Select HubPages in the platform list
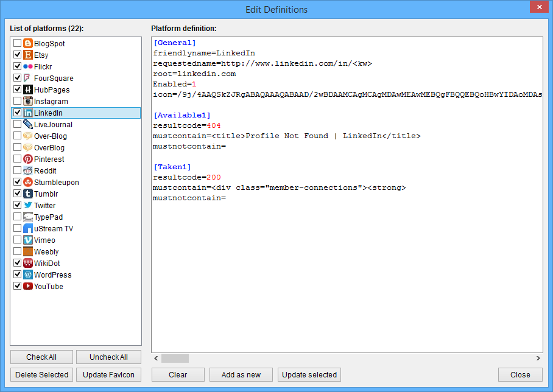553x392 pixels. [x=51, y=90]
